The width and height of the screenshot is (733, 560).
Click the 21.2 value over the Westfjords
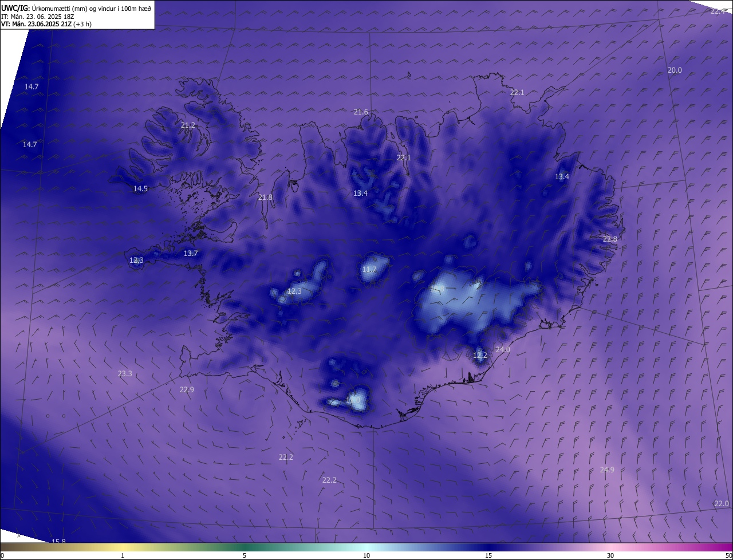pyautogui.click(x=188, y=125)
